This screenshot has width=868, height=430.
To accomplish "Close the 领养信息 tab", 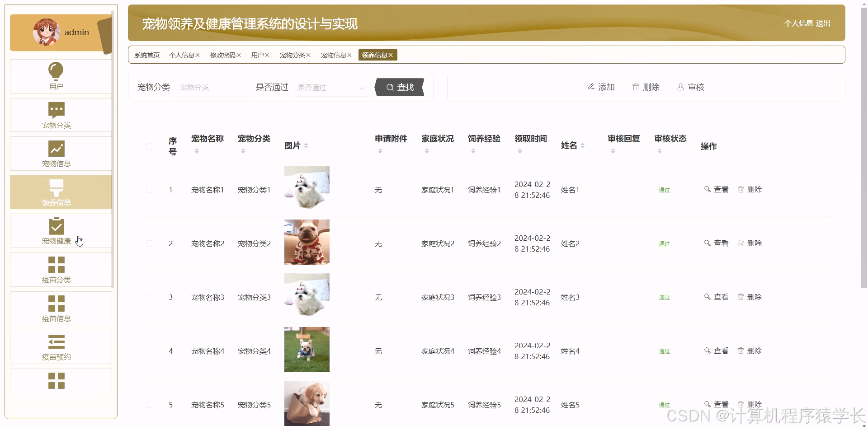I will 391,55.
